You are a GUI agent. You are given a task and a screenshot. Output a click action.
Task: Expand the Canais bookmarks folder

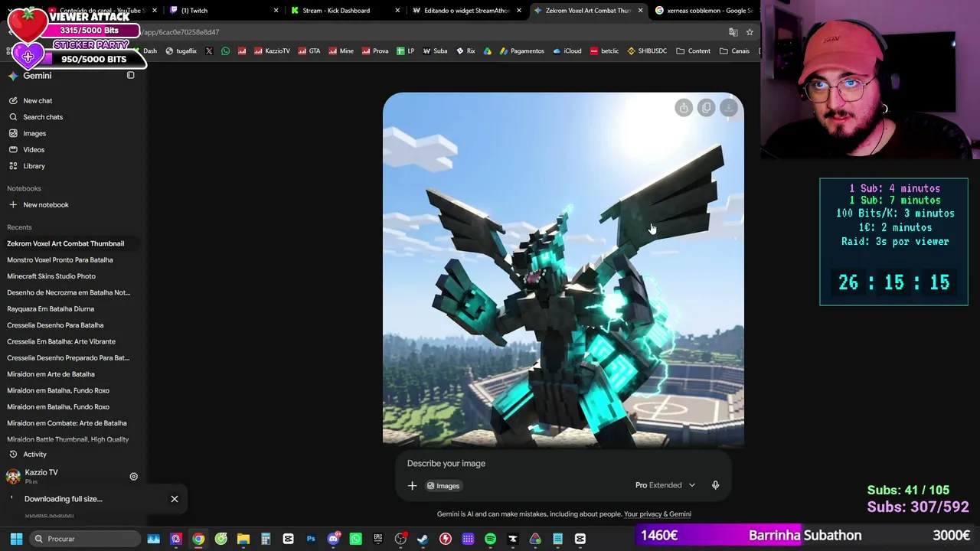click(x=735, y=51)
